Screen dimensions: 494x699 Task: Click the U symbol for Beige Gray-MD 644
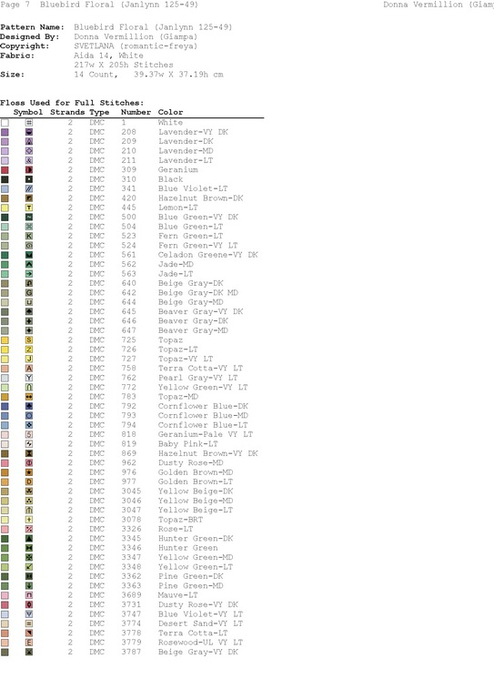[29, 302]
